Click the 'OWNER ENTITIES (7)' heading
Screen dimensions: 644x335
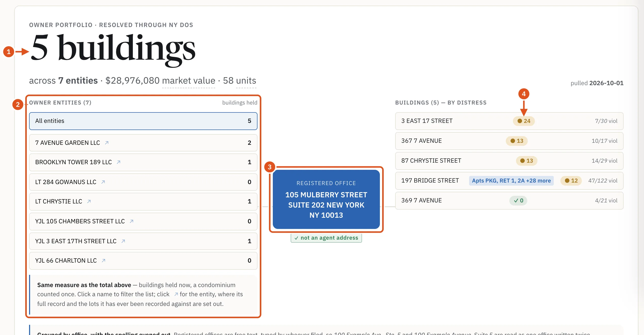point(60,102)
